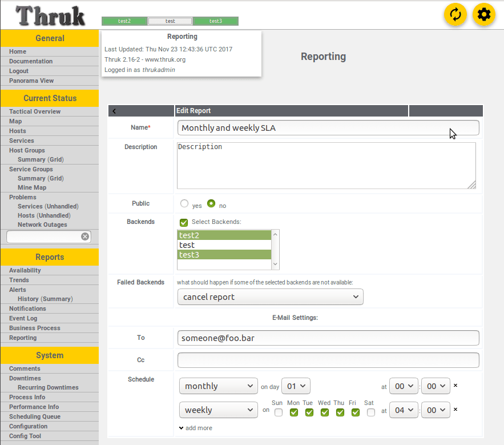Open Host Groups
Viewport: 504px width, 445px height.
pyautogui.click(x=27, y=150)
